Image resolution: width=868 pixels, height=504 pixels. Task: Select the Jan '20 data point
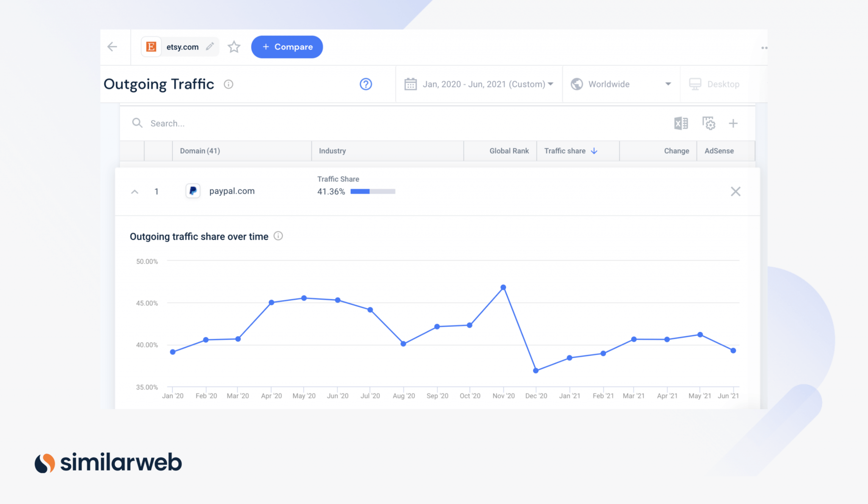pyautogui.click(x=172, y=352)
